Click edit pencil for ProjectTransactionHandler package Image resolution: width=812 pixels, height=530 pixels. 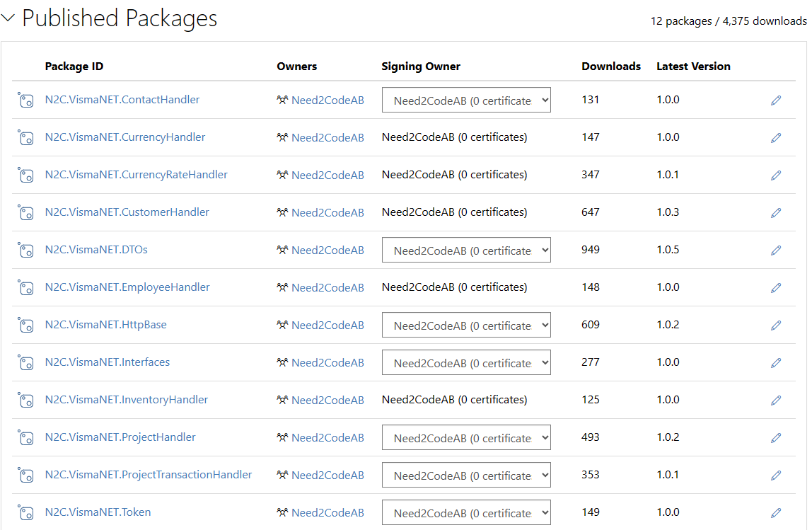click(776, 475)
